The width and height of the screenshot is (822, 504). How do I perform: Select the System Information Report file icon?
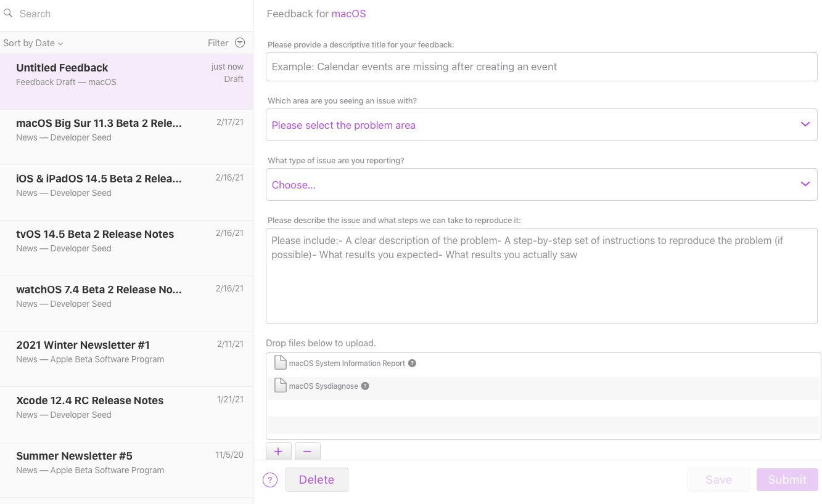tap(280, 363)
